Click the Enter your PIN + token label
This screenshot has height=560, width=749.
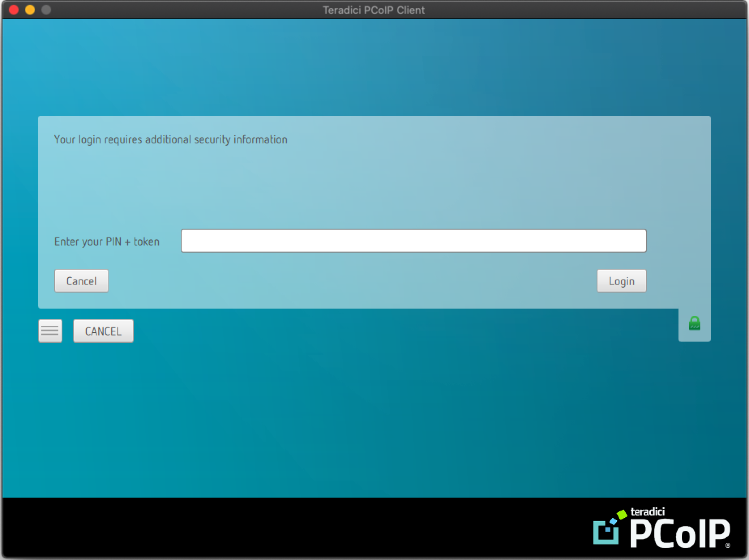107,242
